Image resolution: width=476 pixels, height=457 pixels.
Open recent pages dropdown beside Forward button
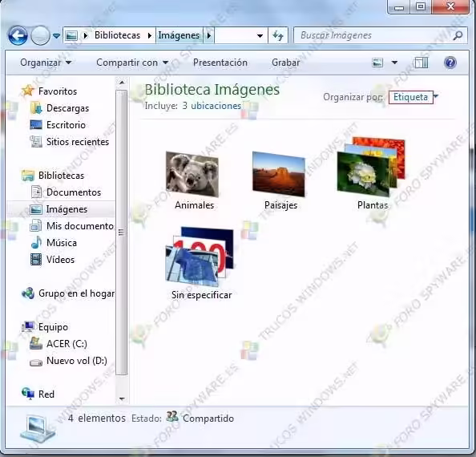56,36
